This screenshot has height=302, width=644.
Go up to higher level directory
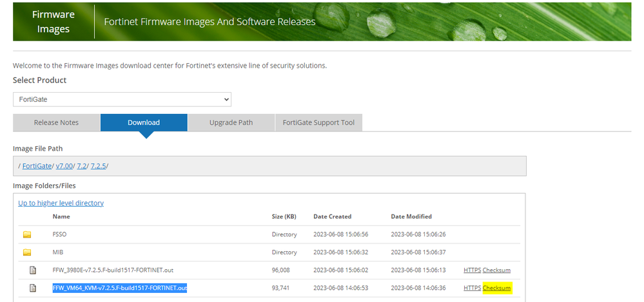(61, 203)
